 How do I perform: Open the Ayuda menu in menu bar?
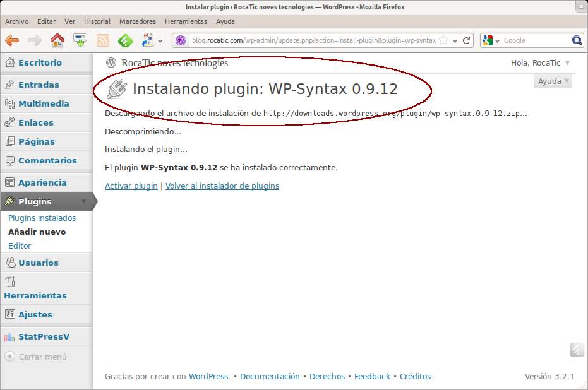point(225,21)
